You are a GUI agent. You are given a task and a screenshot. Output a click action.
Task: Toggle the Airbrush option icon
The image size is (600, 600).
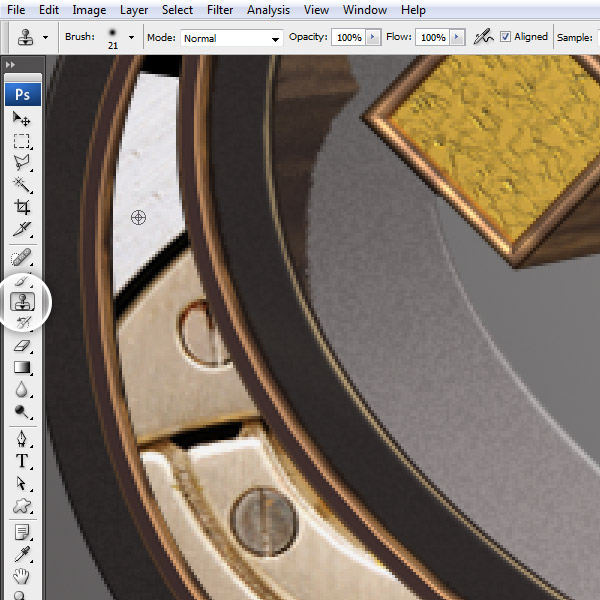tap(483, 37)
